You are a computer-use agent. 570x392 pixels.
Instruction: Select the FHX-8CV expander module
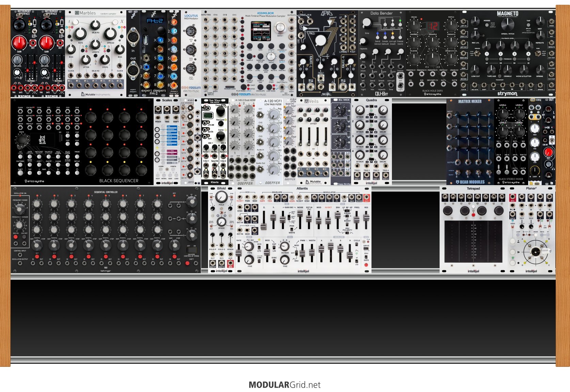click(174, 54)
